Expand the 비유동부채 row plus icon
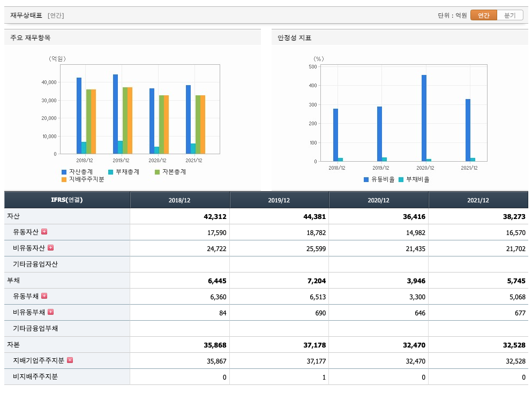This screenshot has width=532, height=393. coord(50,312)
